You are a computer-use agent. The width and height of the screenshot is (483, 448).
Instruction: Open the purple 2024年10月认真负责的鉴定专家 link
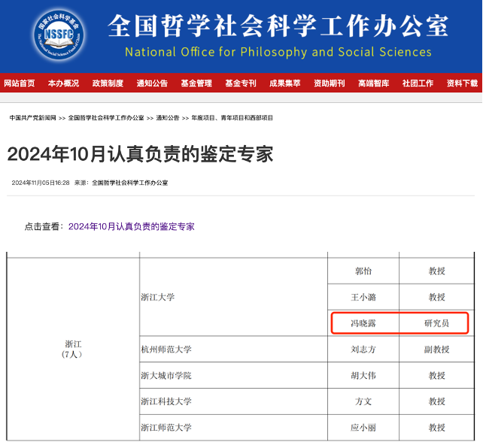point(131,226)
